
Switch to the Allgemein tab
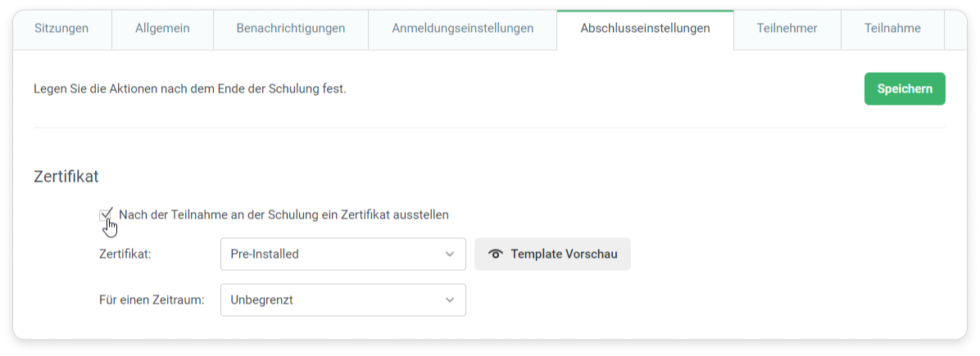pyautogui.click(x=162, y=29)
